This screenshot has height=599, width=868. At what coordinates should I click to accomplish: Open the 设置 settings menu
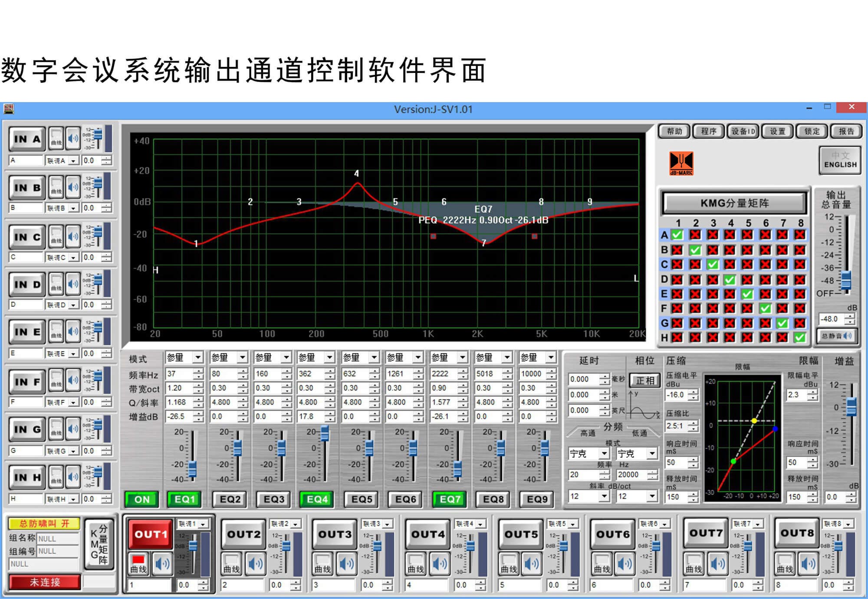(x=777, y=131)
